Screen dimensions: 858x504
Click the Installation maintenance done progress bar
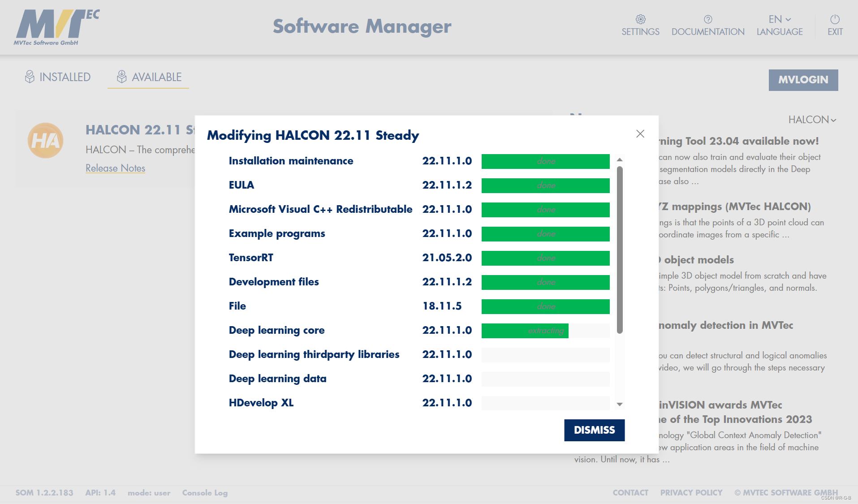[545, 161]
